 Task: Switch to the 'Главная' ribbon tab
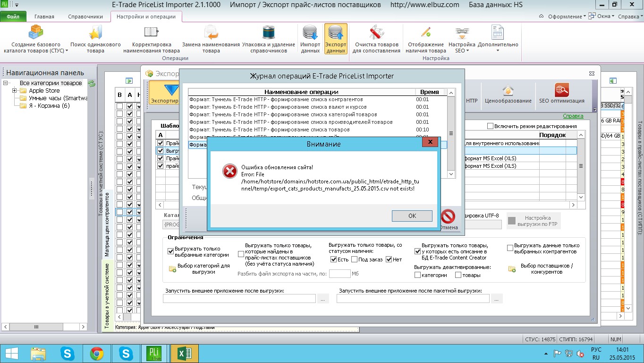point(44,17)
